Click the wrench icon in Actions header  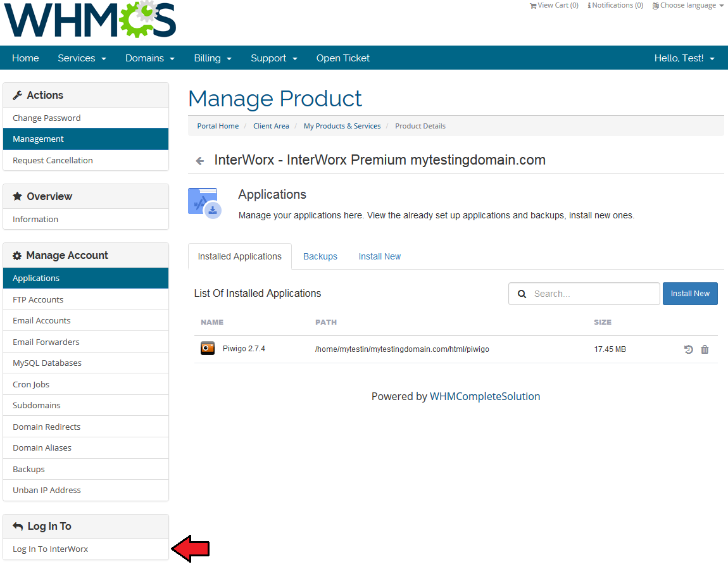[18, 95]
